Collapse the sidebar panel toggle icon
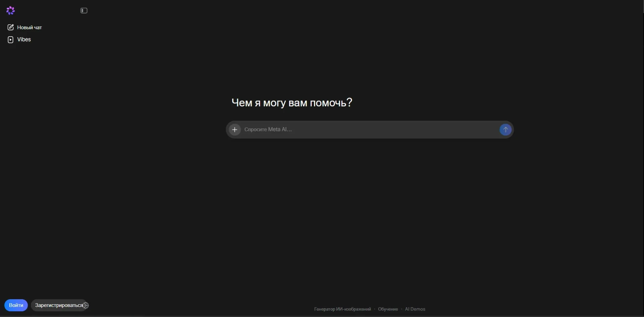This screenshot has width=644, height=317. (x=84, y=11)
